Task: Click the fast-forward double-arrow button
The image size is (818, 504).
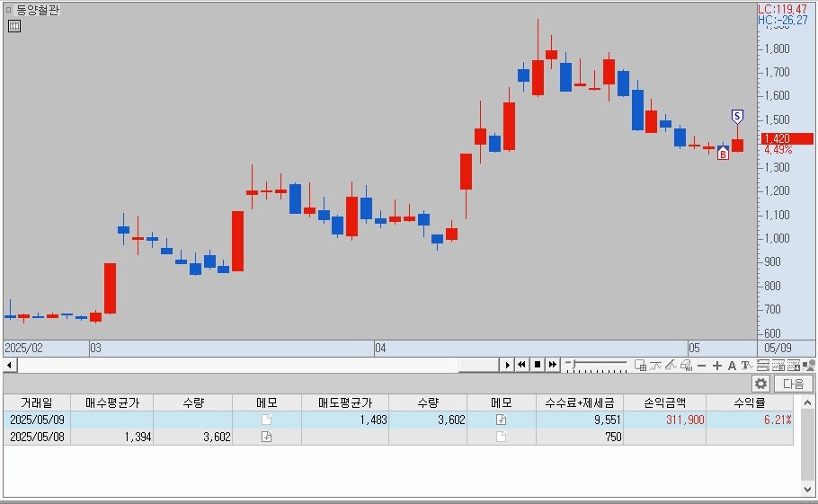Action: pyautogui.click(x=553, y=365)
